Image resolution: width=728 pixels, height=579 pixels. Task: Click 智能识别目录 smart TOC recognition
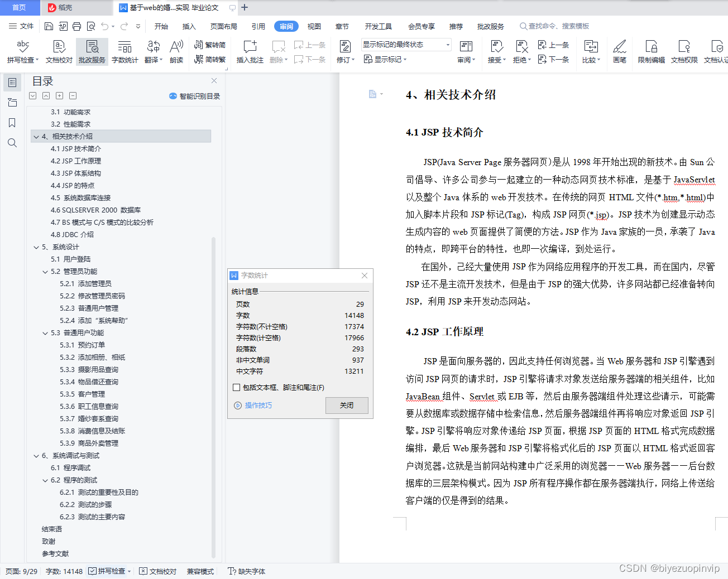point(194,96)
